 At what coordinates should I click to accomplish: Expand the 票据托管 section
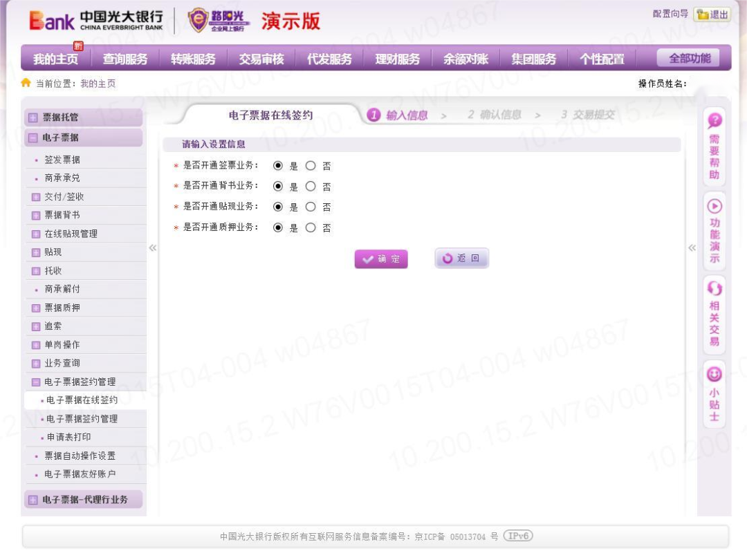[33, 118]
